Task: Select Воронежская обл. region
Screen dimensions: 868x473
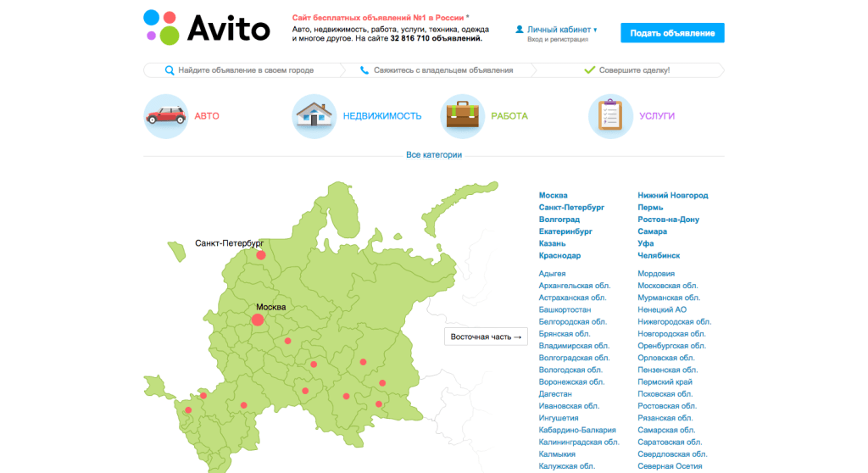Action: (571, 381)
